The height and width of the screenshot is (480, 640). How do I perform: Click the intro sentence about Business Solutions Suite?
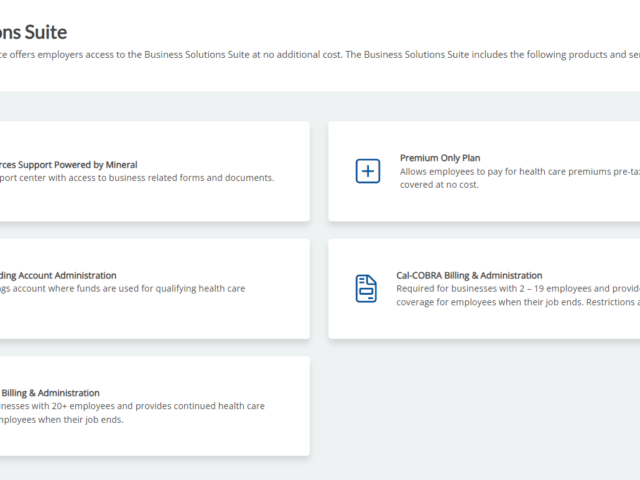point(320,55)
